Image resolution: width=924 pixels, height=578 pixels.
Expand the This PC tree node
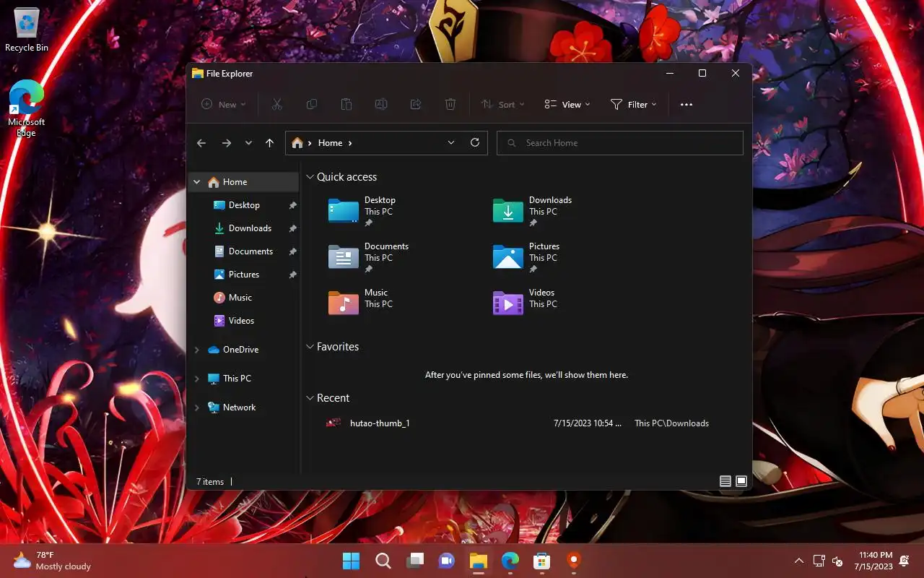tap(197, 379)
